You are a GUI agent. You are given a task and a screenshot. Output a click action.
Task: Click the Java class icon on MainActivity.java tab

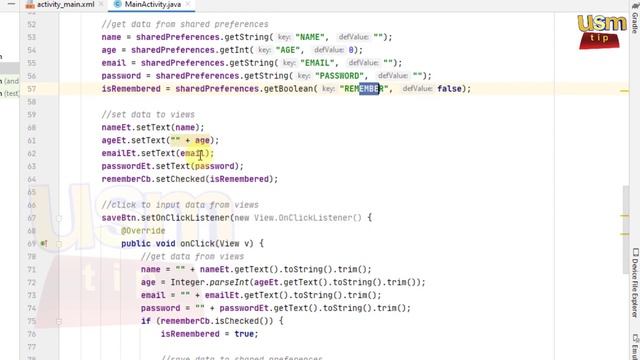[x=117, y=4]
